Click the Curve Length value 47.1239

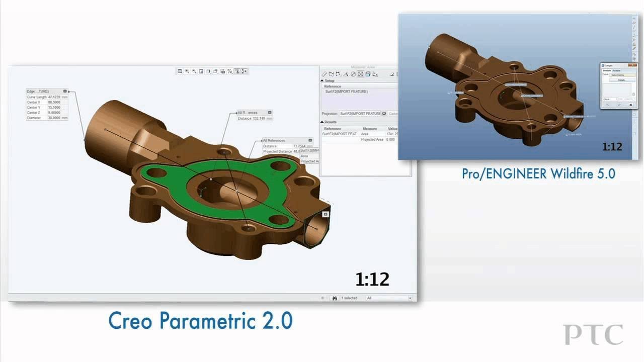[x=54, y=97]
